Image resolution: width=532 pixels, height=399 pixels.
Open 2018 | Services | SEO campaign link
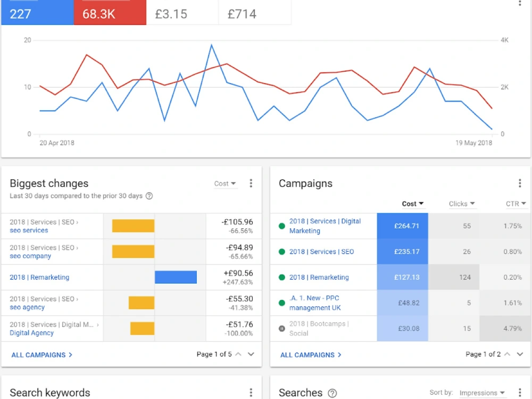[322, 252]
